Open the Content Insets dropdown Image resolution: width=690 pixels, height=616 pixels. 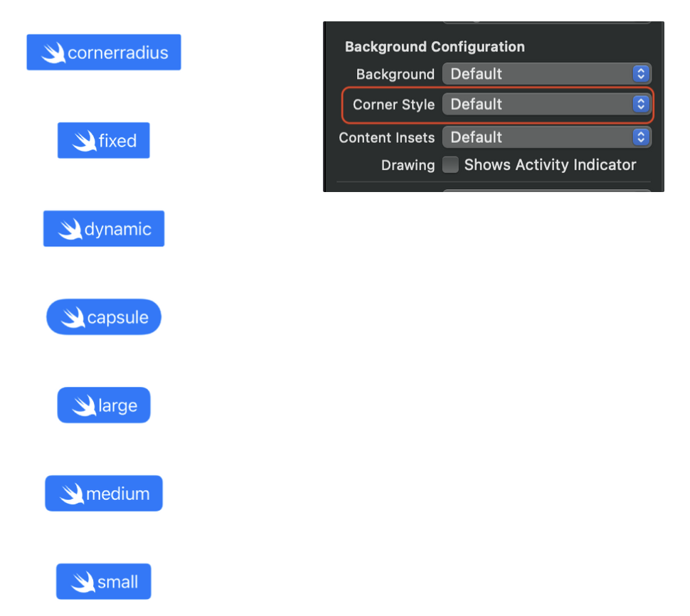coord(546,137)
